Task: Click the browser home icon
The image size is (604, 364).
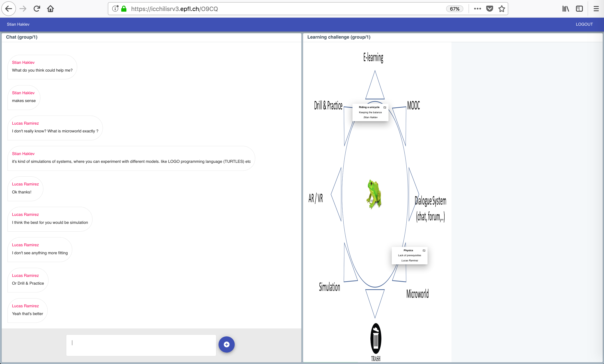Action: click(x=50, y=9)
